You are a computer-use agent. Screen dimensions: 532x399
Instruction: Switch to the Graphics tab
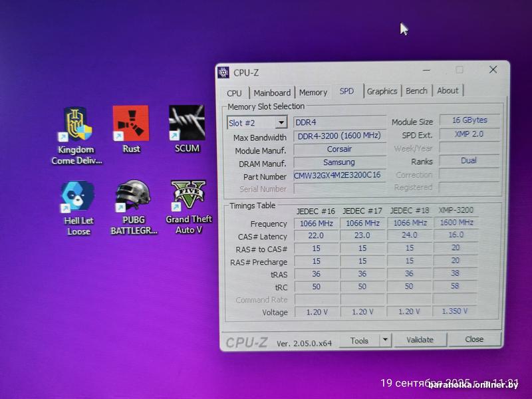pyautogui.click(x=382, y=91)
